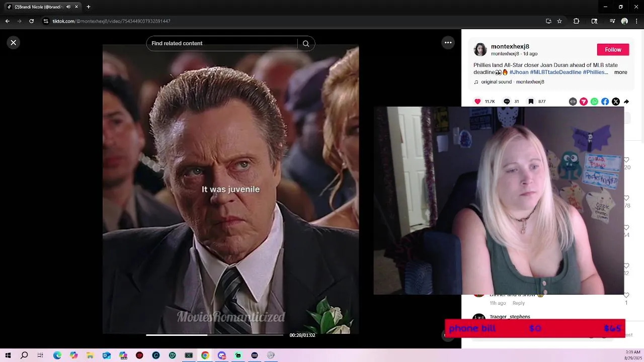Open Chrome profile avatar
This screenshot has height=362, width=644.
point(624,21)
